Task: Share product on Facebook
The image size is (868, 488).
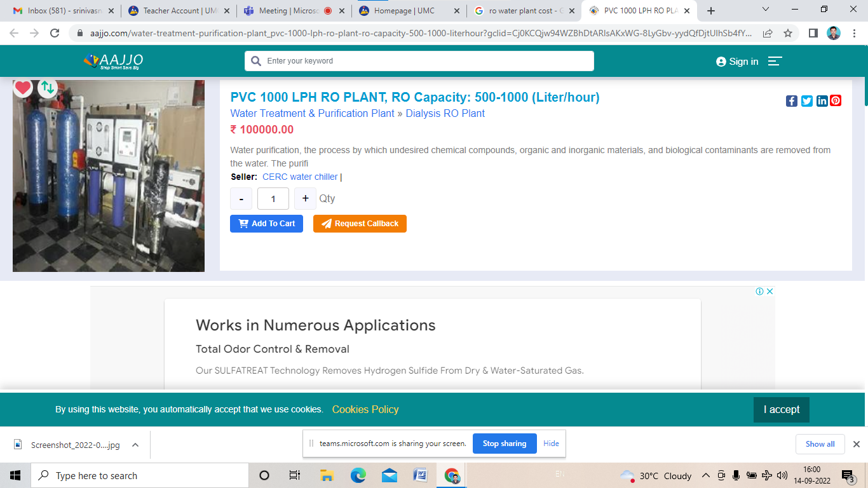Action: (792, 100)
